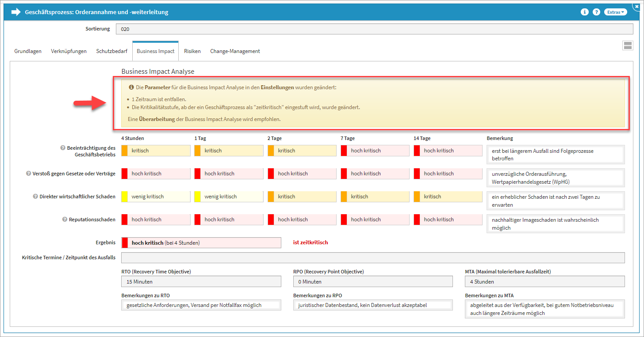Screen dimensions: 644x337
Task: Open the Extras dropdown menu
Action: point(615,12)
